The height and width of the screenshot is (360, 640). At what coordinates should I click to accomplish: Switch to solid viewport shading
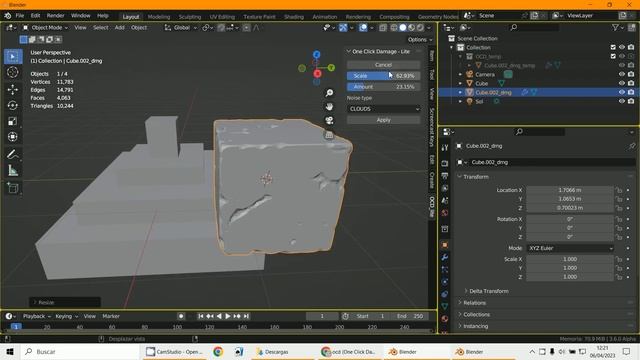[403, 27]
